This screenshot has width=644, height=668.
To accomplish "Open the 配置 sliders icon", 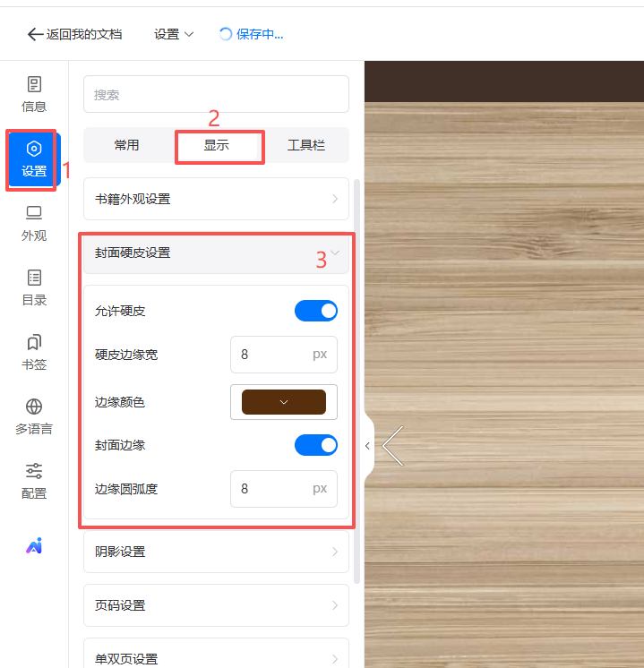I will [34, 481].
